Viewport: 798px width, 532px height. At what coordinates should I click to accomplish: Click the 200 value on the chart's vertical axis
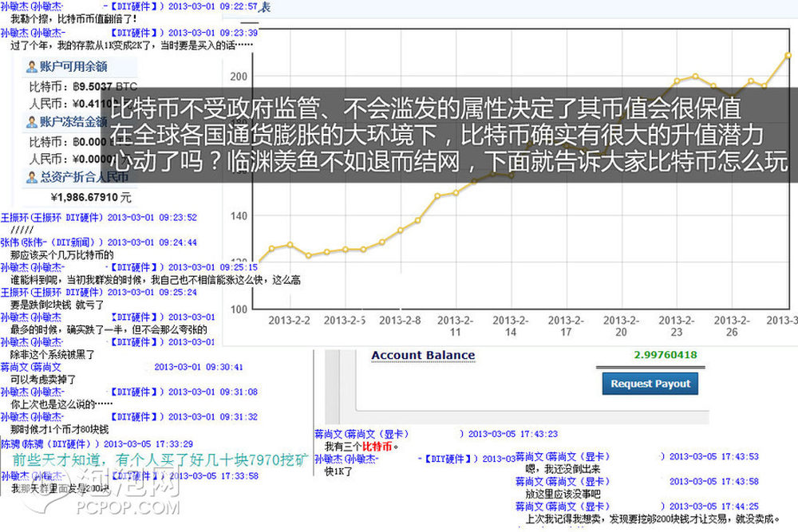[239, 77]
